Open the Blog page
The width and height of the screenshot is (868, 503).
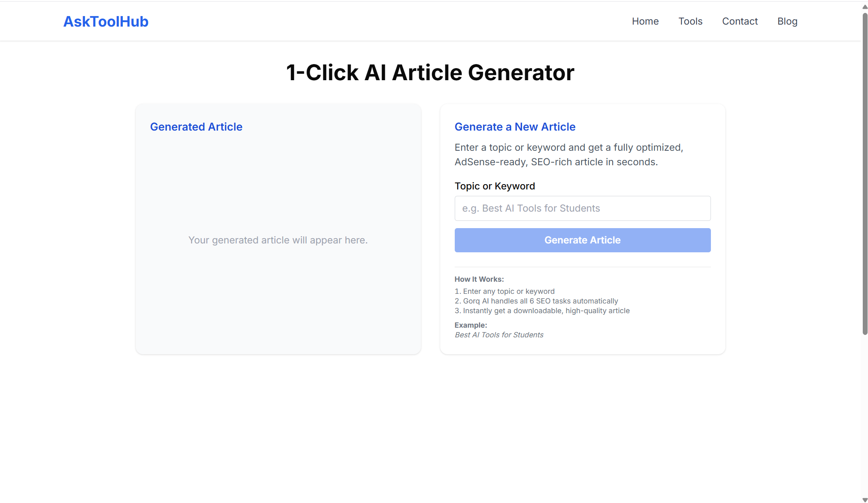[787, 21]
